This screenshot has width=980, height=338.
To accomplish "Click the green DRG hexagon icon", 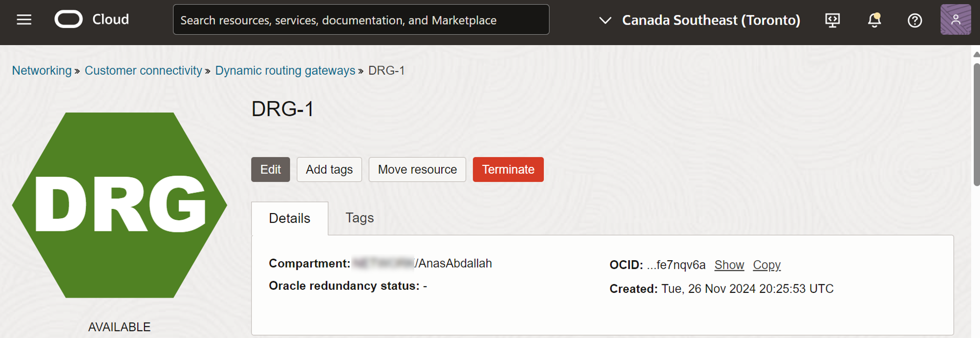I will (x=120, y=205).
